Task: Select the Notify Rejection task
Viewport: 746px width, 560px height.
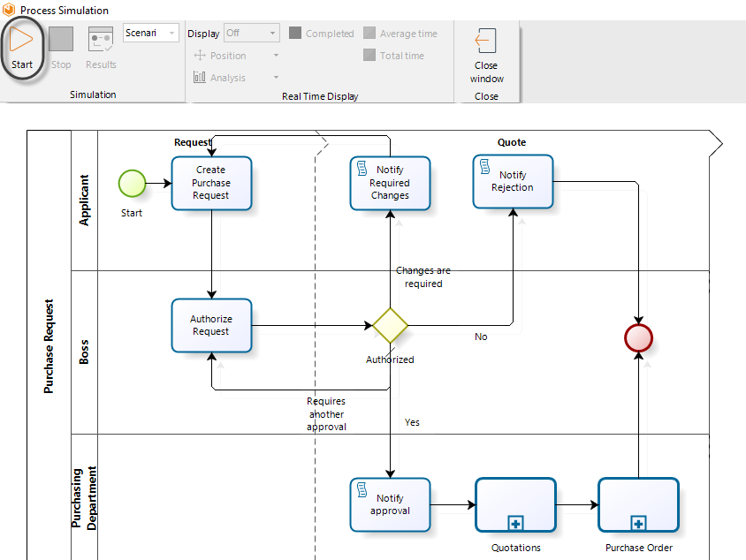Action: (x=513, y=181)
